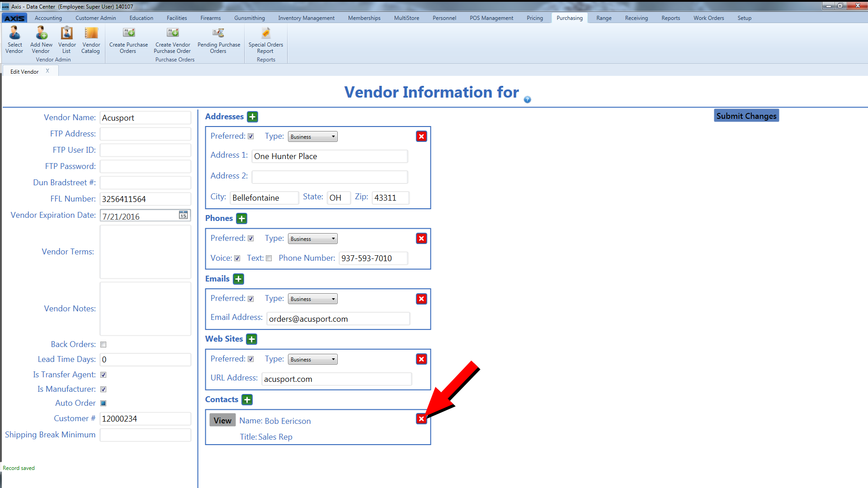Click the Email Address field
This screenshot has height=488, width=868.
click(x=338, y=319)
